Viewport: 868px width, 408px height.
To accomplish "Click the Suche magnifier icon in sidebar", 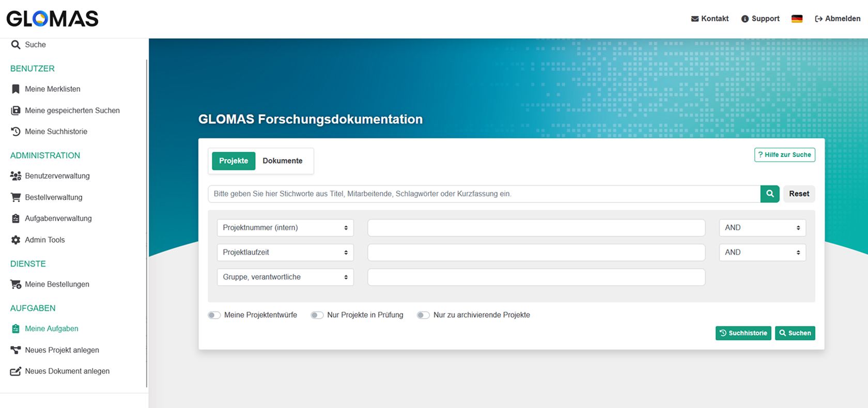I will point(16,45).
